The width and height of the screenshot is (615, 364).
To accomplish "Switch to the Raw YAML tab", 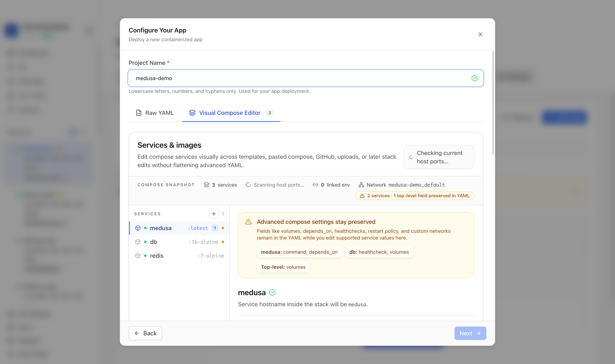I will tap(155, 113).
